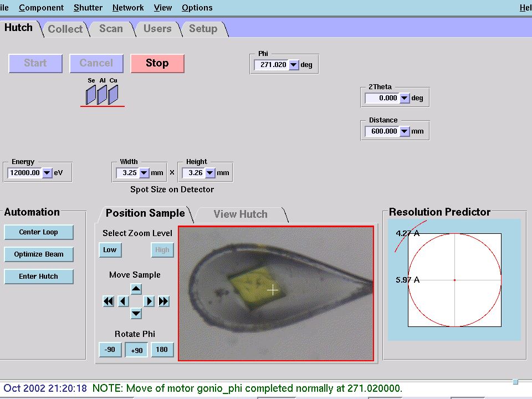Select the Hutch tab

[19, 28]
